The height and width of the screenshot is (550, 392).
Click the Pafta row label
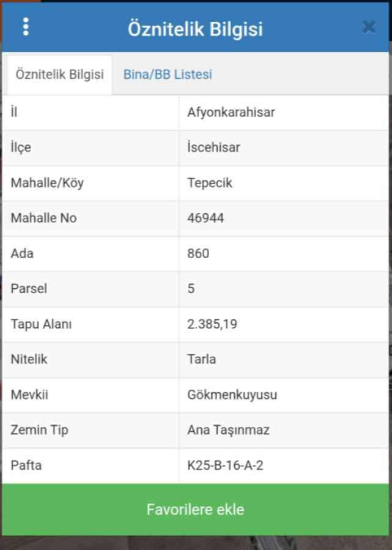(x=26, y=465)
